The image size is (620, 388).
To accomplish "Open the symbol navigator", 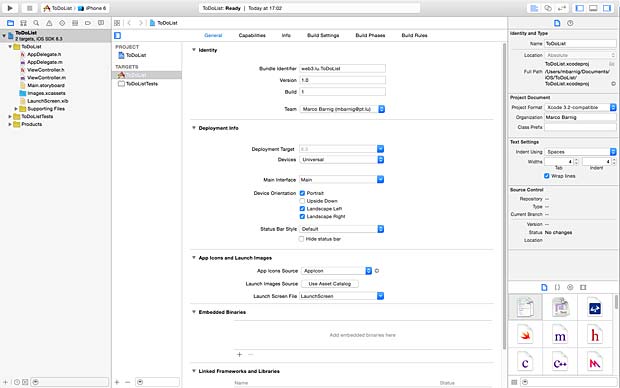I will (x=23, y=23).
